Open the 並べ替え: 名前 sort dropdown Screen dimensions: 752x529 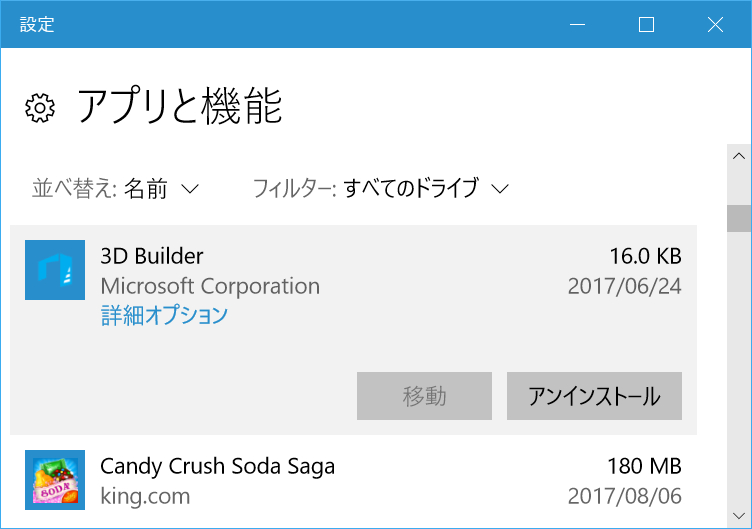click(116, 188)
